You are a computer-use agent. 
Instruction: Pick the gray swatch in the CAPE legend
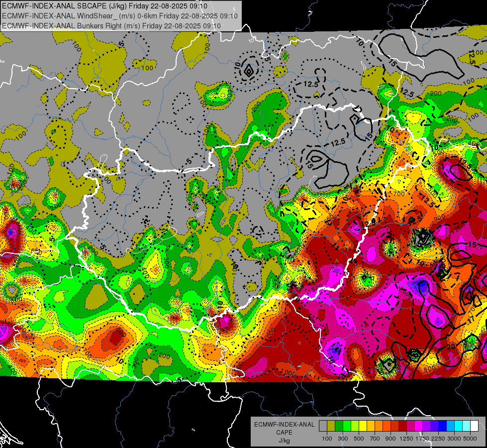pyautogui.click(x=323, y=426)
